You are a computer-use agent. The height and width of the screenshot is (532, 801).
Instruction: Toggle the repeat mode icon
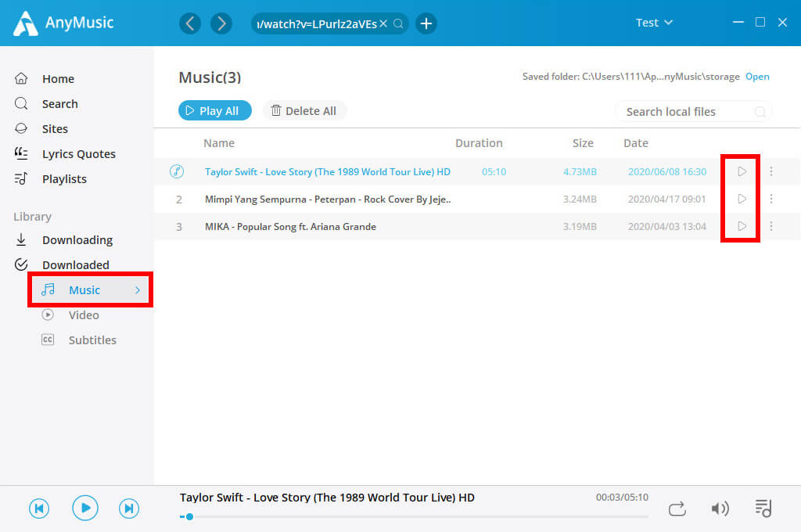click(x=677, y=509)
